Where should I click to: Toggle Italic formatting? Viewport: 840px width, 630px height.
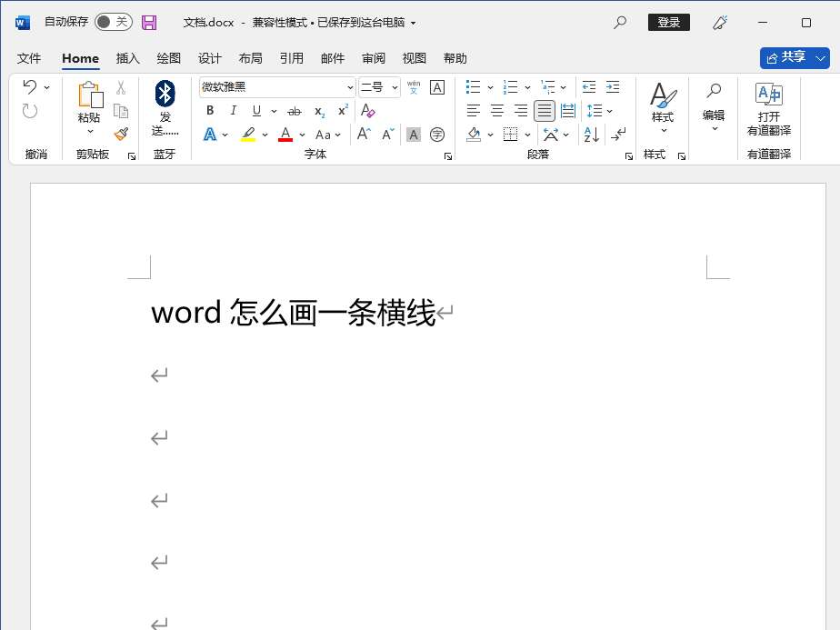(x=233, y=110)
